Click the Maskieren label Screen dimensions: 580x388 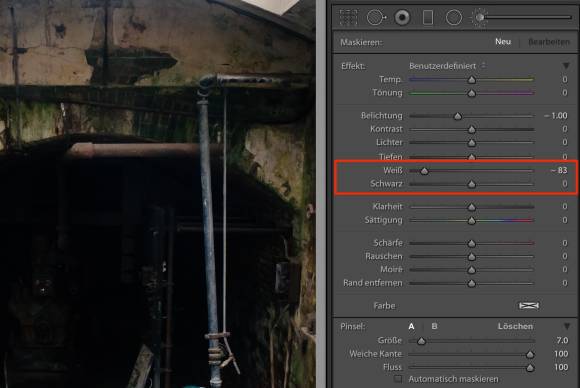tap(361, 42)
